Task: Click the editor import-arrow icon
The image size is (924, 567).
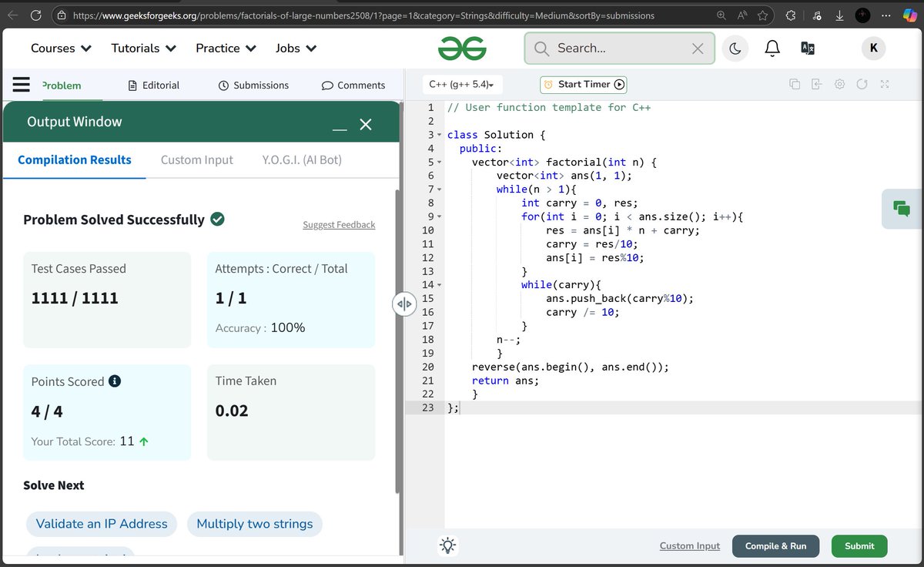Action: (x=817, y=84)
